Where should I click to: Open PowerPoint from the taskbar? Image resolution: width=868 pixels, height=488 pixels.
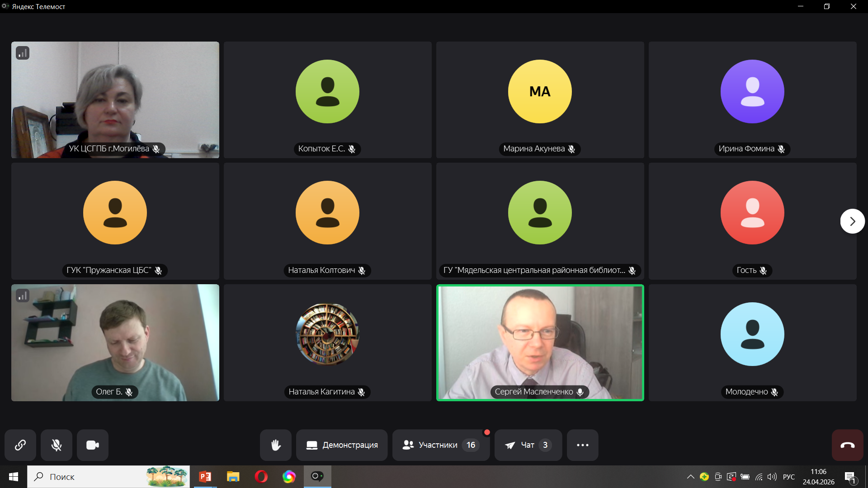[x=205, y=477]
